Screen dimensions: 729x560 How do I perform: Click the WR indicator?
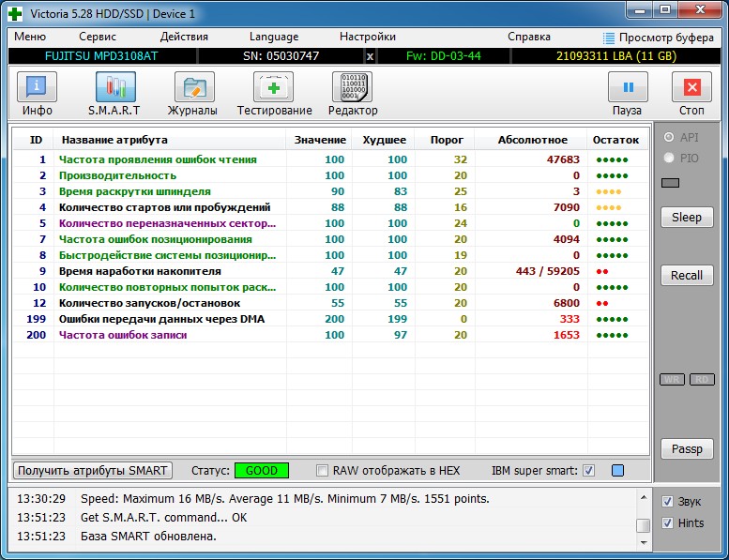click(673, 380)
